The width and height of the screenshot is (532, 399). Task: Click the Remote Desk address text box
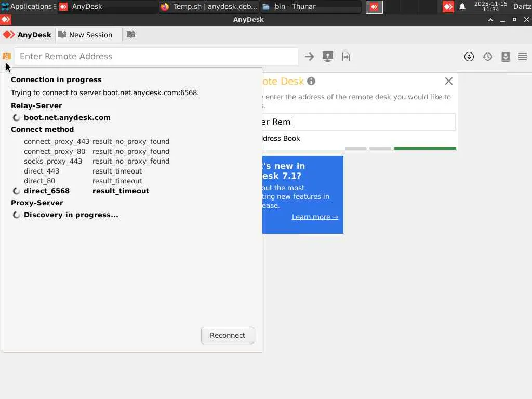[x=358, y=122]
